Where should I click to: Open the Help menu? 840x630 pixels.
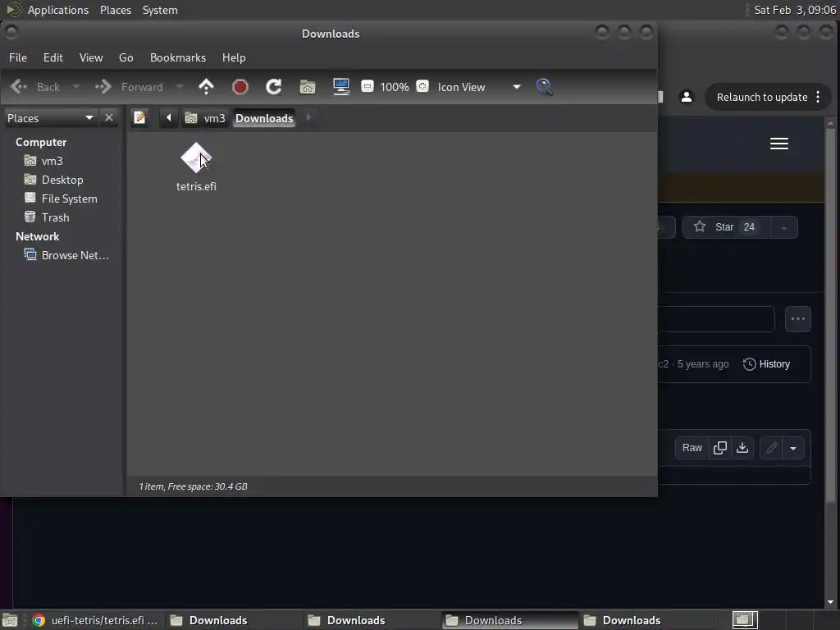point(234,58)
